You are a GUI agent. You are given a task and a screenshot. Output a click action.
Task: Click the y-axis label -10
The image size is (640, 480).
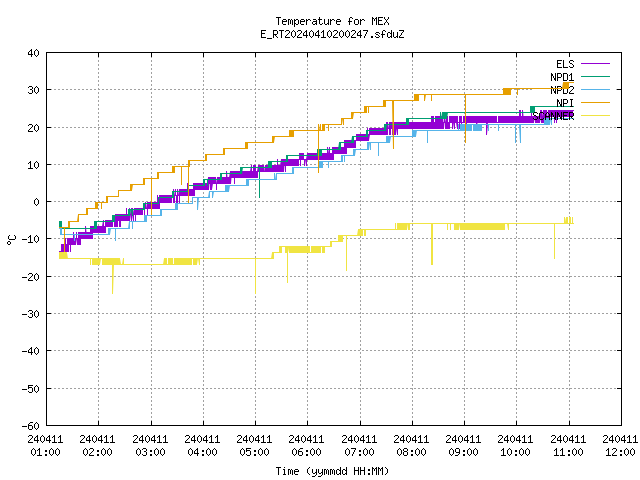point(31,239)
